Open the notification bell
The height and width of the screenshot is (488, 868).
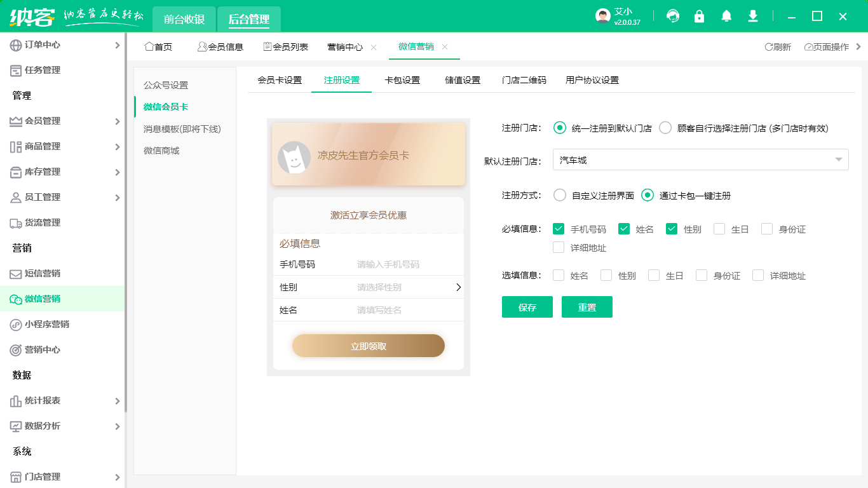(x=726, y=16)
